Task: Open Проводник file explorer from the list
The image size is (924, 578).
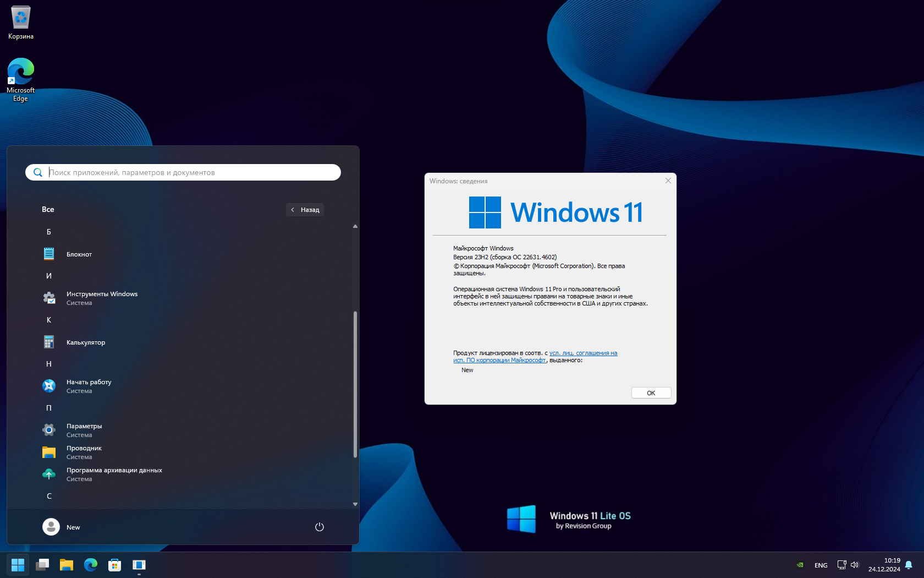Action: [x=84, y=452]
